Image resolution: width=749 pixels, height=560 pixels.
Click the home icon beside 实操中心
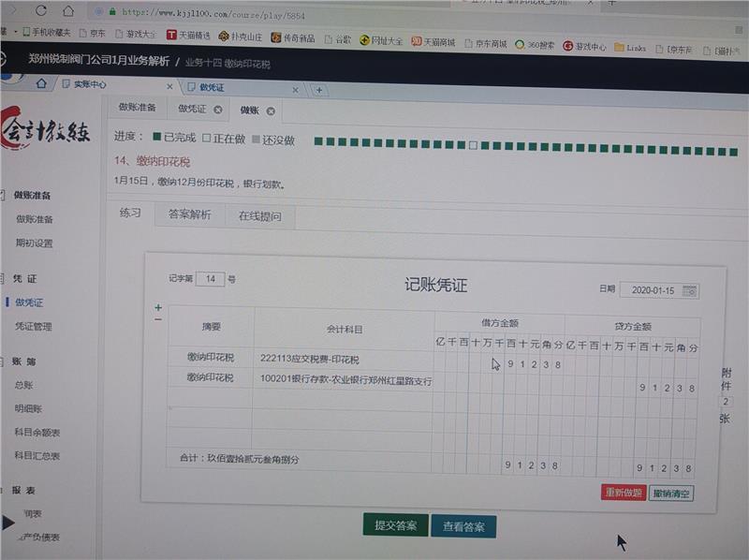pyautogui.click(x=40, y=84)
